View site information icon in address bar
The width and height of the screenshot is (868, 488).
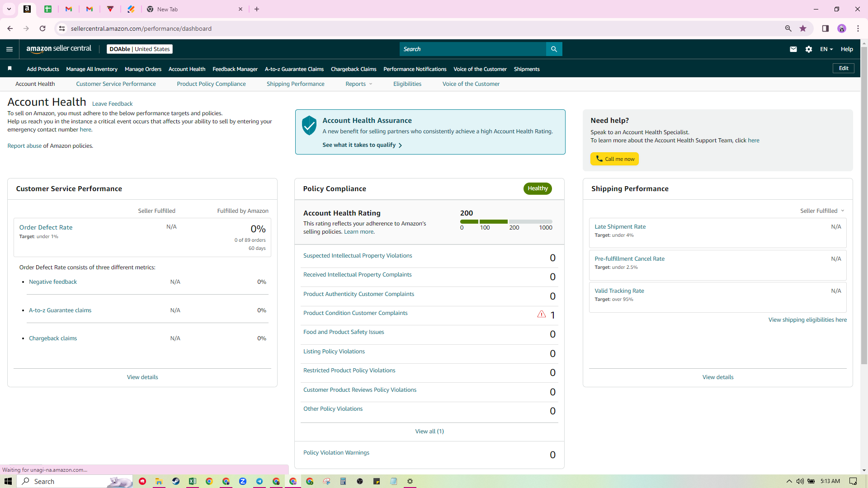[x=62, y=28]
